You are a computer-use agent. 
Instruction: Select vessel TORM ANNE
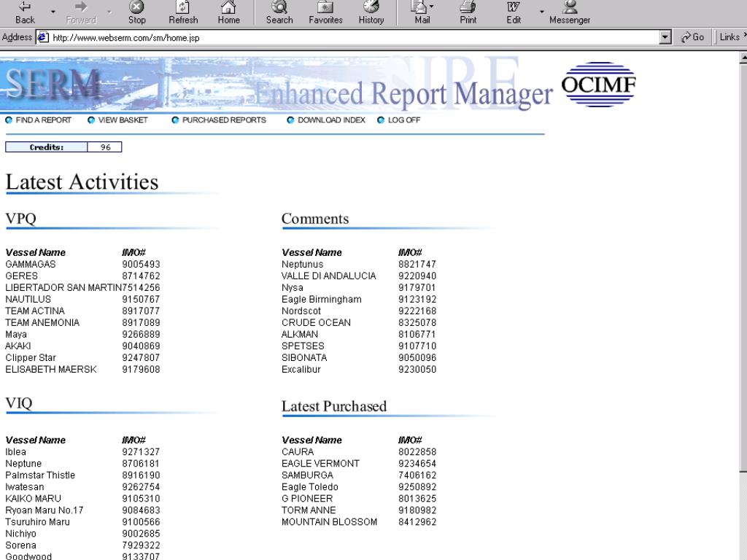309,510
